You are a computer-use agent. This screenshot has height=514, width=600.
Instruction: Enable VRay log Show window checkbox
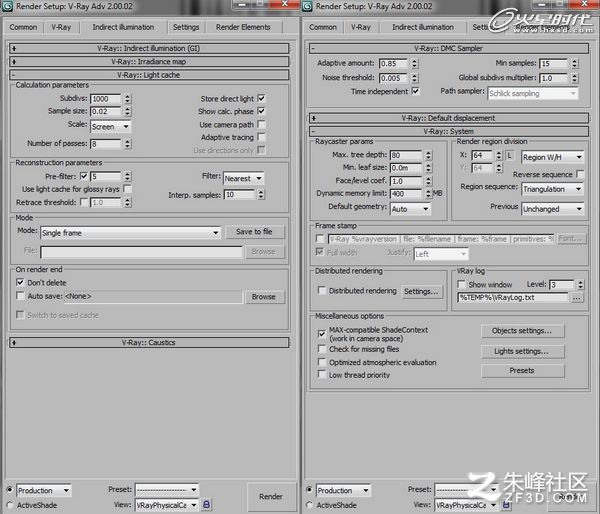(x=461, y=284)
